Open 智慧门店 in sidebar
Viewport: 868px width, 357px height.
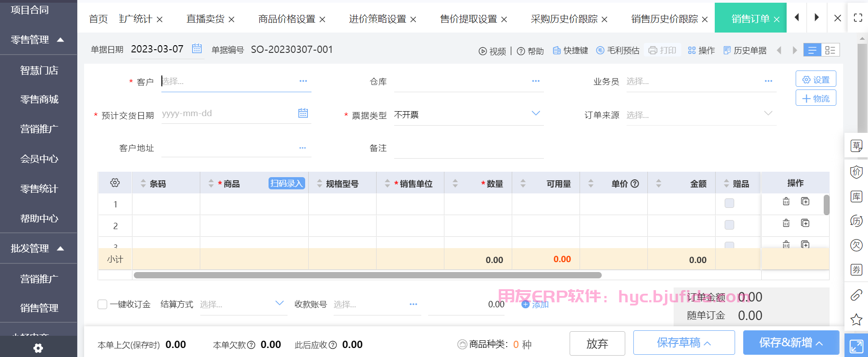click(39, 70)
